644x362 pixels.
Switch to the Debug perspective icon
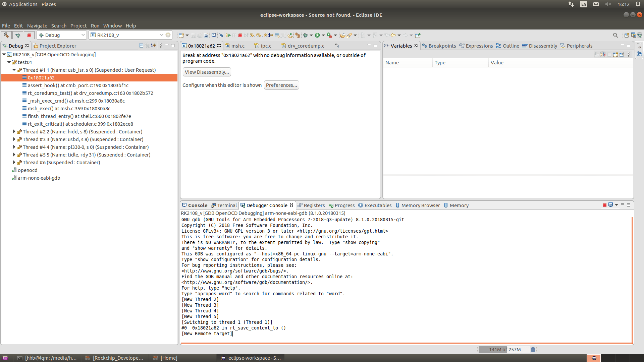pyautogui.click(x=640, y=35)
